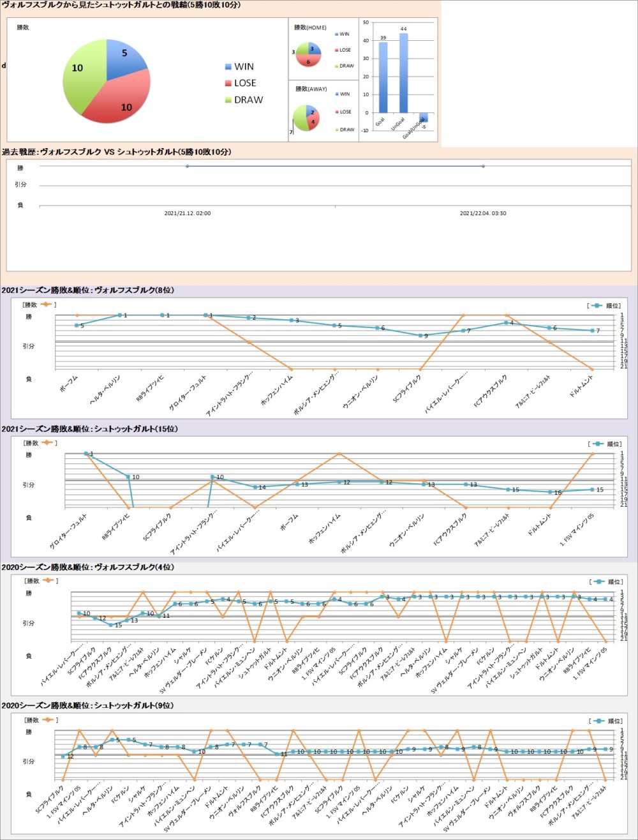
Task: Click rank 15 point in 2020 Wolfsburg chart
Action: (110, 625)
